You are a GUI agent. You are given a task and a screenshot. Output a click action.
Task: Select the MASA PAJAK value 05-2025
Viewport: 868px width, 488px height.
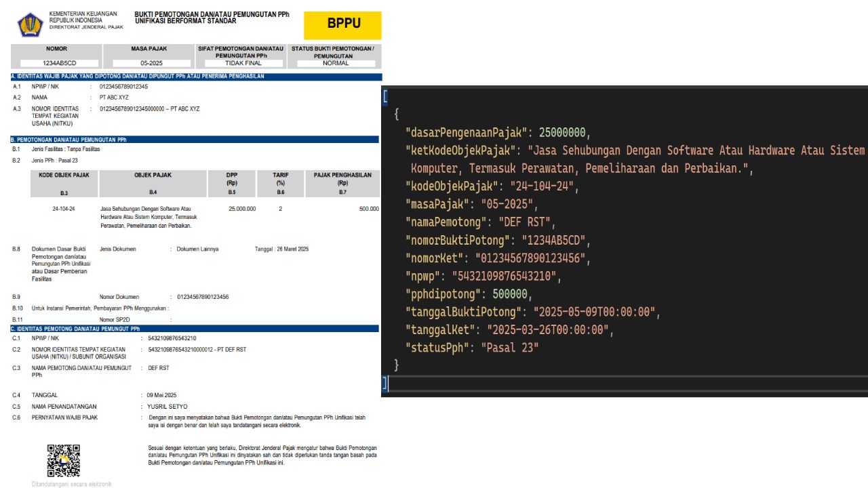pyautogui.click(x=149, y=63)
